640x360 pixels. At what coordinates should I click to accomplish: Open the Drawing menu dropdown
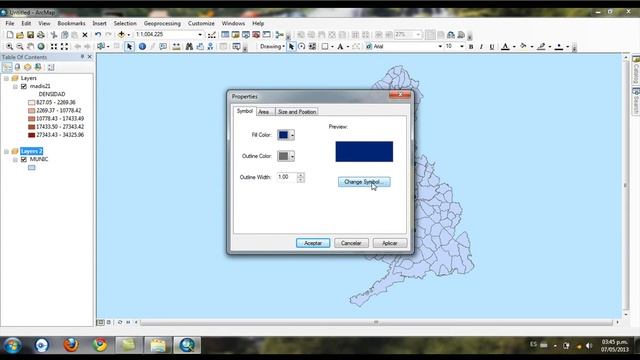pyautogui.click(x=272, y=47)
